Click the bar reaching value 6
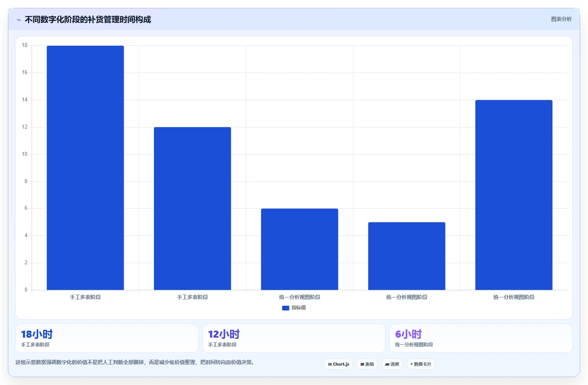The image size is (588, 385). point(299,249)
